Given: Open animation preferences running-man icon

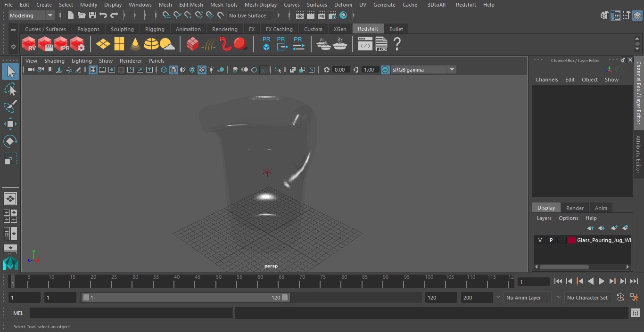Looking at the screenshot, I should [x=635, y=298].
